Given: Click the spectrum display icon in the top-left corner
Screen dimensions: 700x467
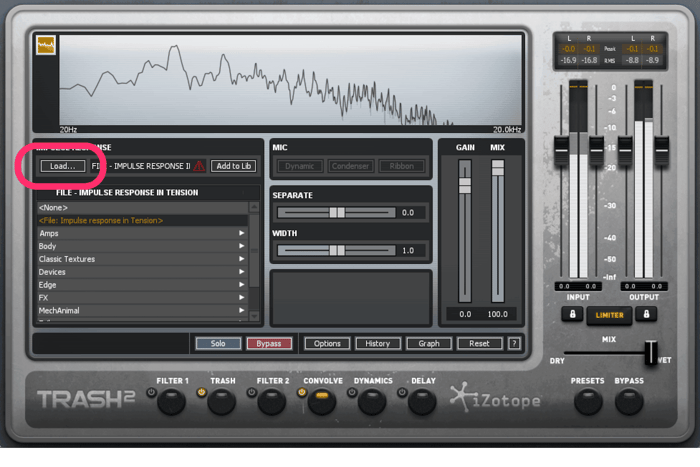Looking at the screenshot, I should (x=46, y=45).
